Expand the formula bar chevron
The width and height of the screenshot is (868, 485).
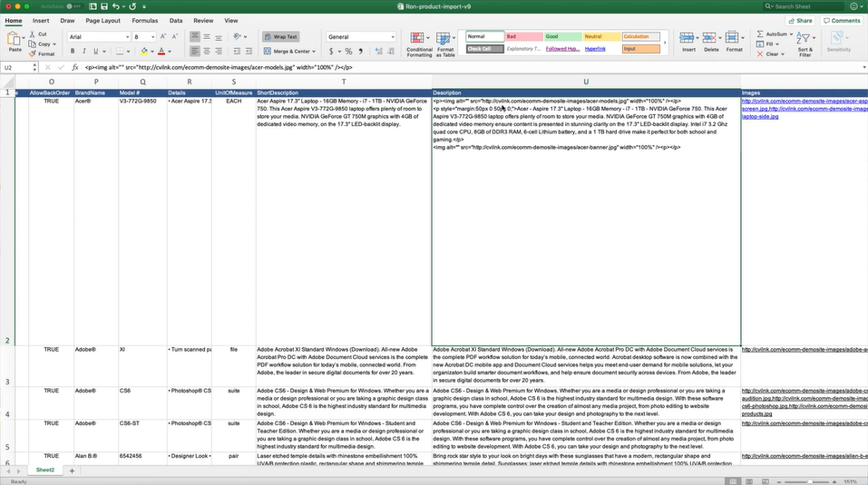click(864, 67)
